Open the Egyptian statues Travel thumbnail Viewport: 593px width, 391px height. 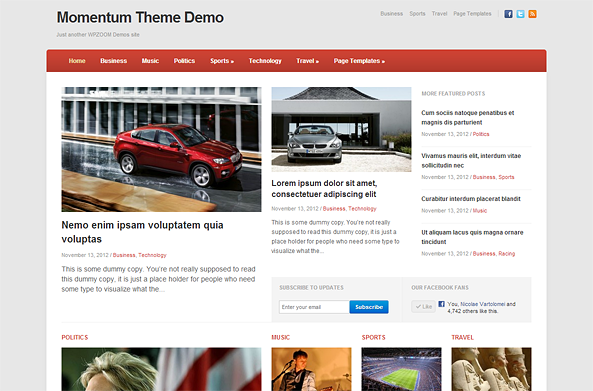coord(491,369)
